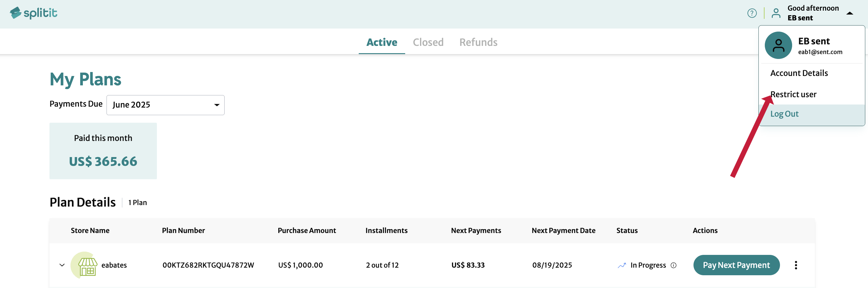Click the US$ 365.66 amount
This screenshot has width=868, height=288.
coord(103,161)
